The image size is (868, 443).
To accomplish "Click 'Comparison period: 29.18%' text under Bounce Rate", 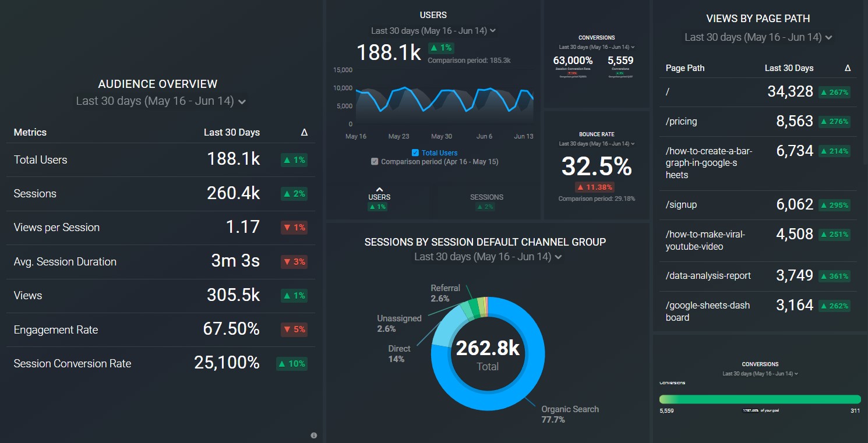I will pyautogui.click(x=597, y=199).
